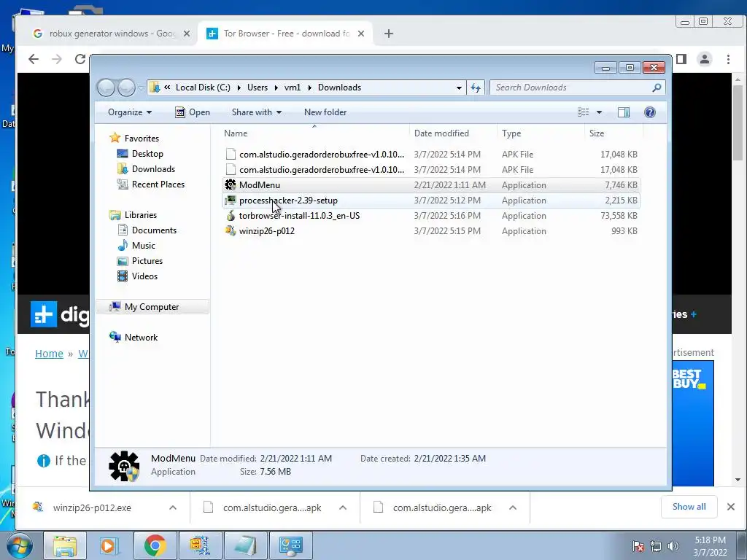Close the robux generator tab
The height and width of the screenshot is (560, 747).
click(x=187, y=34)
